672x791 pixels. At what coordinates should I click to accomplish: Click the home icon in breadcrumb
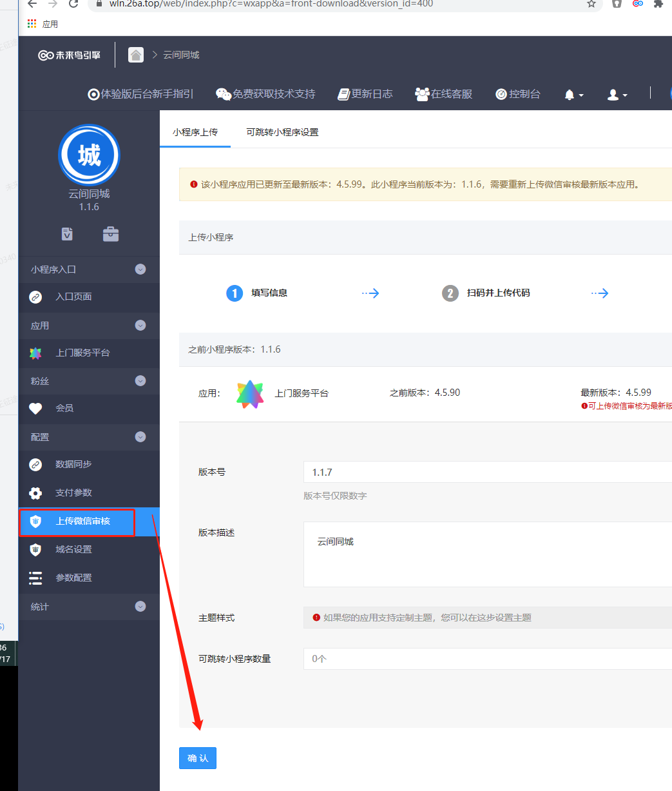136,55
